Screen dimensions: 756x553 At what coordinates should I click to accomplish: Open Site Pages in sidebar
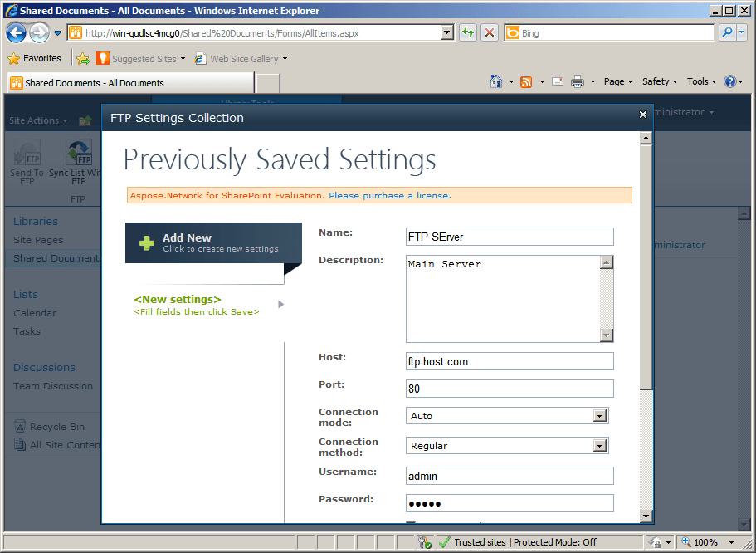38,240
